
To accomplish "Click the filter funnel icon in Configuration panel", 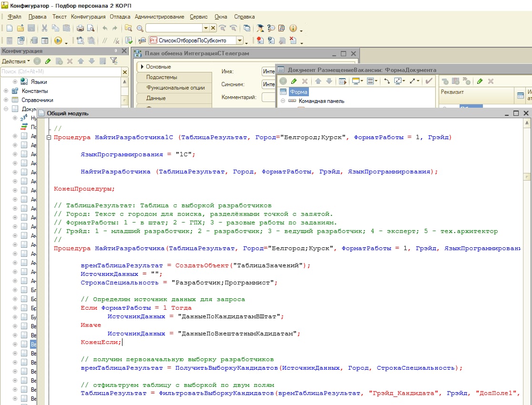I will tap(113, 61).
